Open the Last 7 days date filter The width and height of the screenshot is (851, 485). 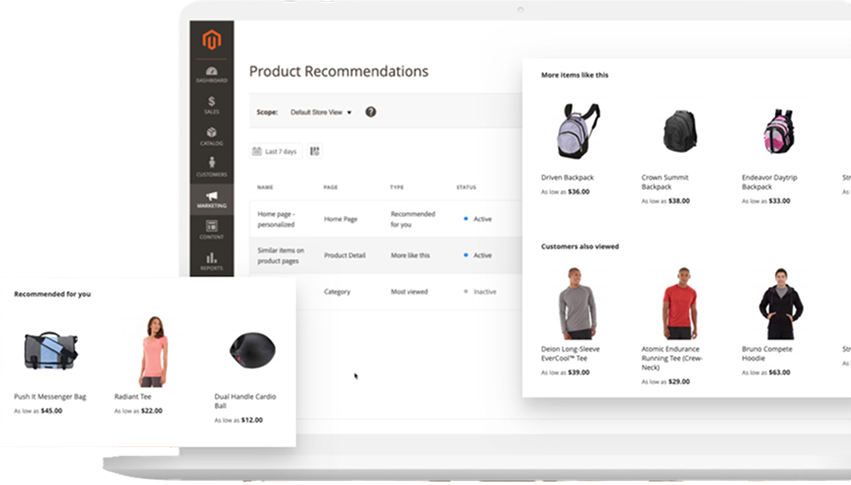tap(275, 151)
